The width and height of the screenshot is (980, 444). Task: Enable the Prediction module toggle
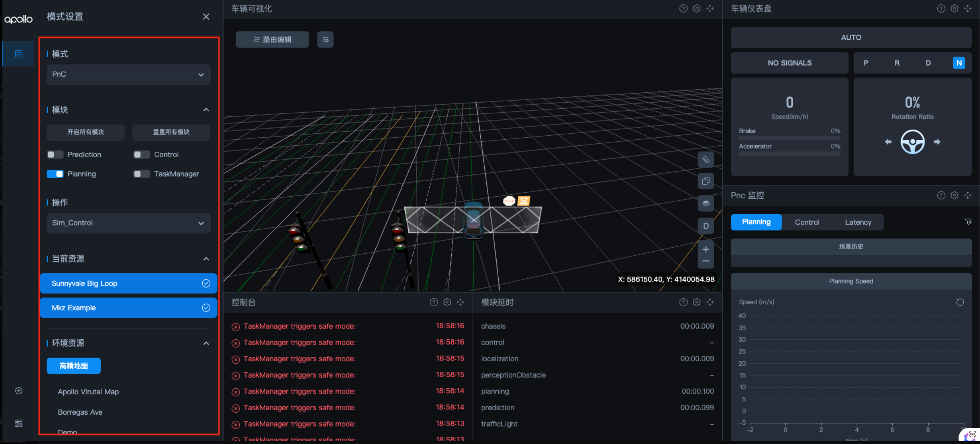[55, 154]
